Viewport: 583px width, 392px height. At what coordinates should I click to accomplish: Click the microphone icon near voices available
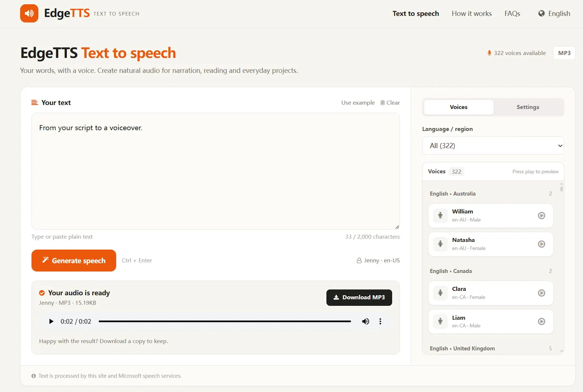click(489, 53)
